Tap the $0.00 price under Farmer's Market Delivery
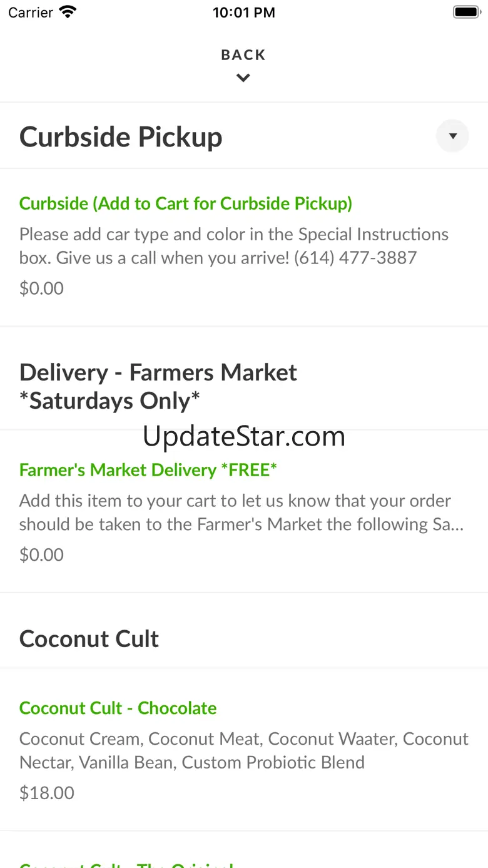488x868 pixels. [41, 555]
